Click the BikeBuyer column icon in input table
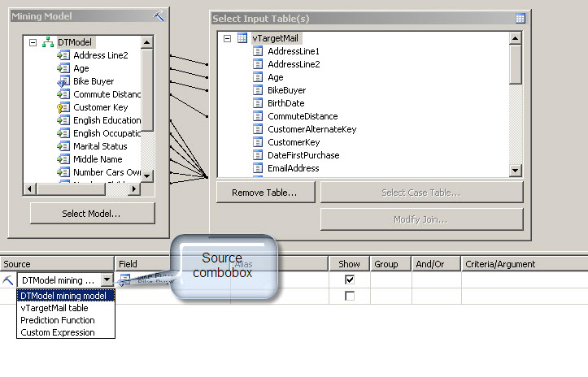The image size is (588, 377). tap(258, 90)
